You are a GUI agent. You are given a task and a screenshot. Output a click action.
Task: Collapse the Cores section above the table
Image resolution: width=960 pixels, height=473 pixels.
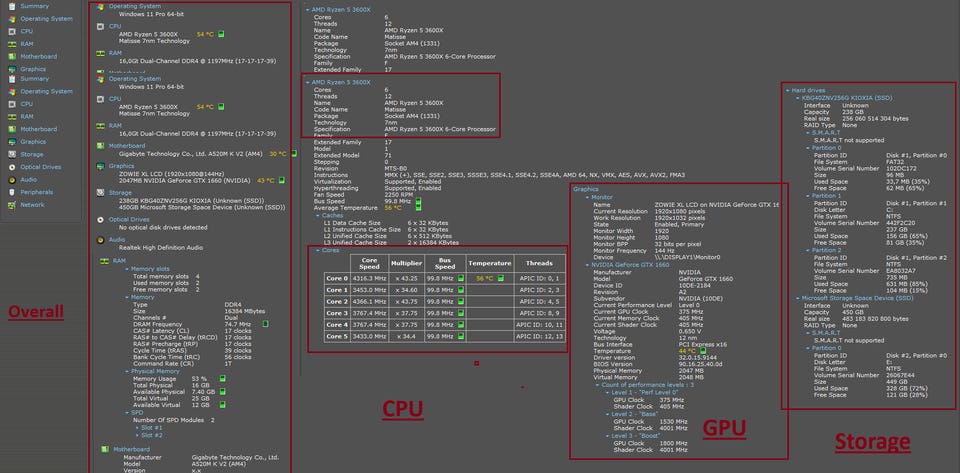[x=318, y=250]
